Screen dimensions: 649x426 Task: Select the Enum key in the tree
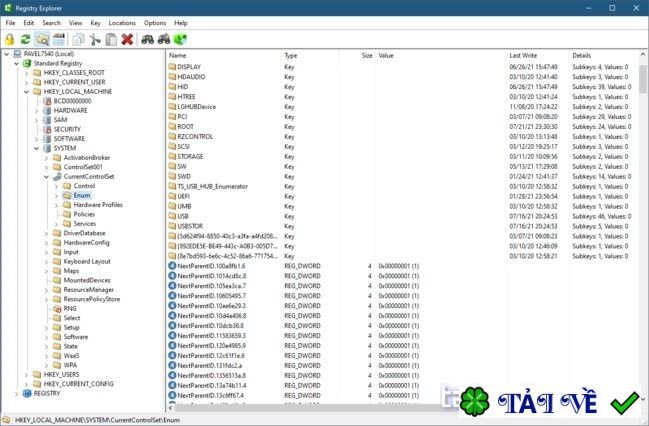(82, 195)
